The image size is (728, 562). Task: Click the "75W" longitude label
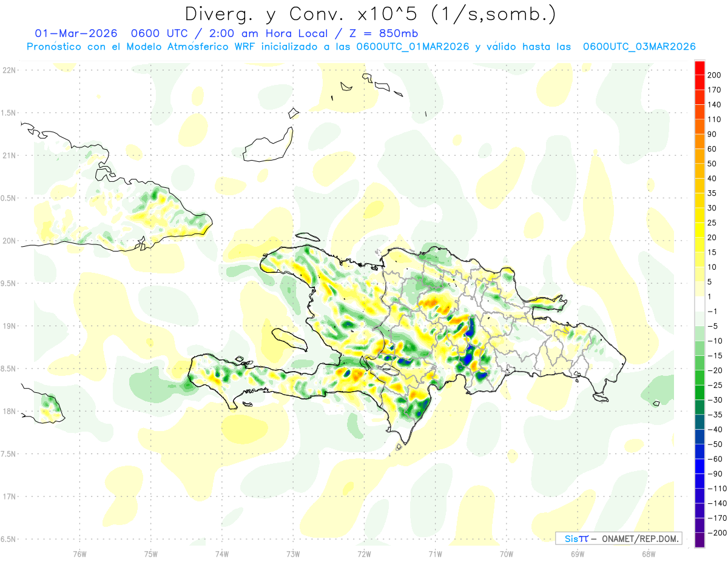(x=150, y=554)
